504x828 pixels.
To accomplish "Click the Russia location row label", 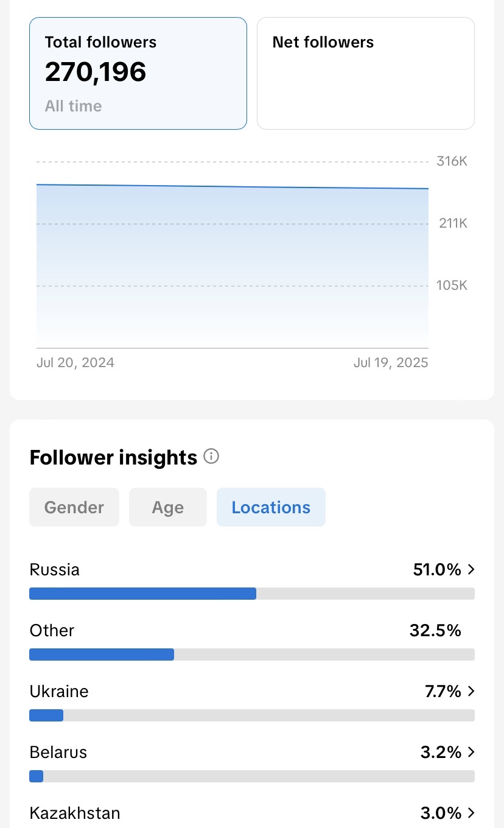I will (x=55, y=570).
